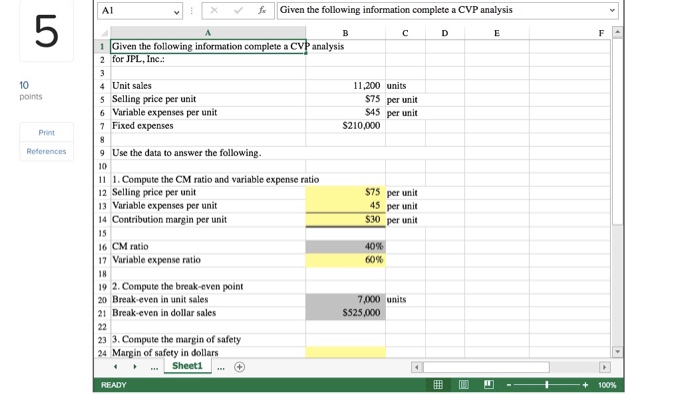Click the zoom in plus icon
Image resolution: width=700 pixels, height=394 pixels.
point(585,385)
